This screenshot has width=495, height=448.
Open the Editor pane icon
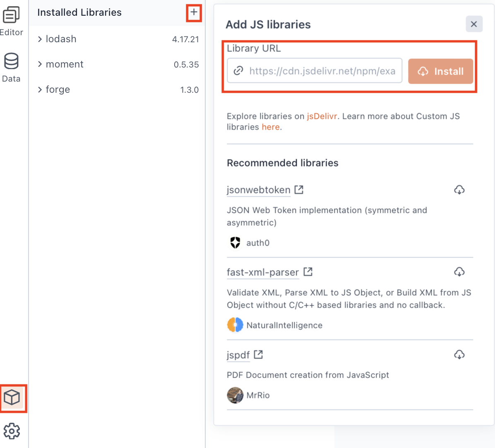pyautogui.click(x=11, y=16)
